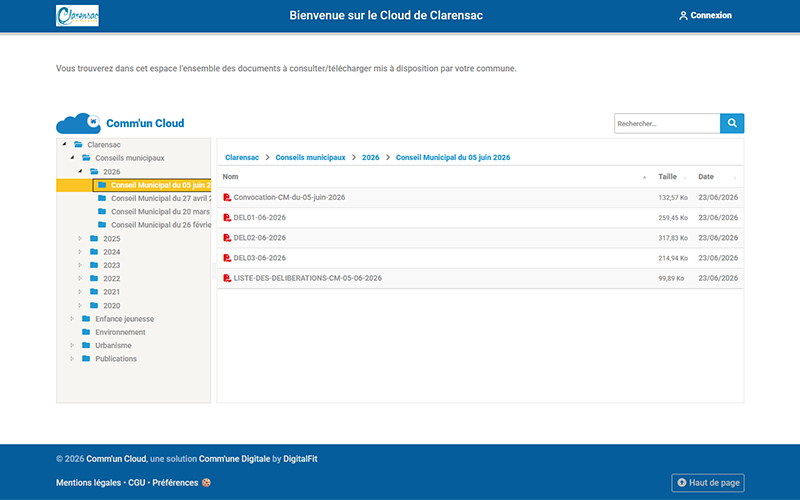Open the Mentions légales link
The width and height of the screenshot is (800, 500).
(x=88, y=483)
